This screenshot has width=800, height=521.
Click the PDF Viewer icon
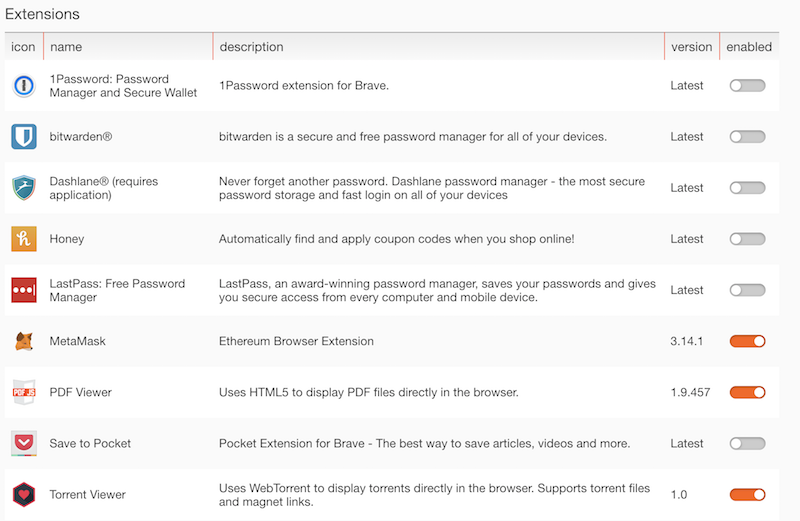pos(24,392)
